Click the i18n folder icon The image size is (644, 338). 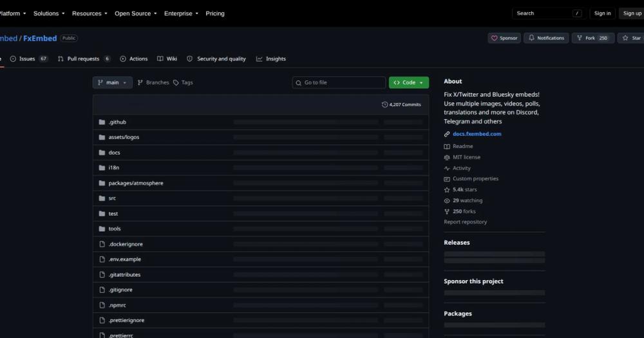pyautogui.click(x=102, y=167)
